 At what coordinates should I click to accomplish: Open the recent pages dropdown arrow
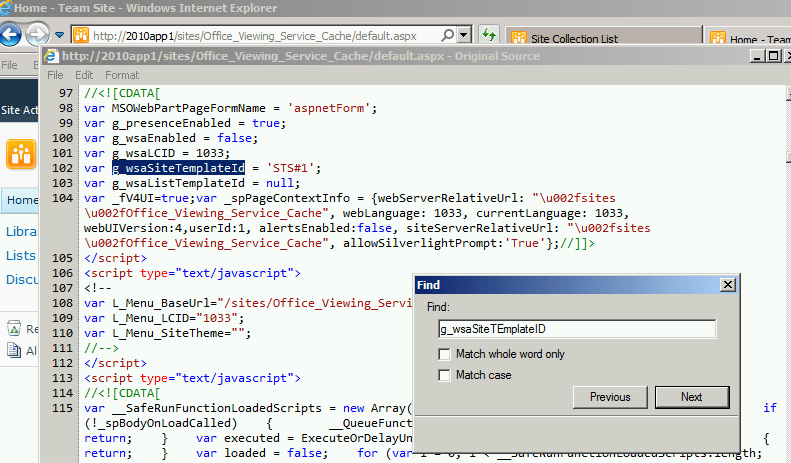(60, 35)
